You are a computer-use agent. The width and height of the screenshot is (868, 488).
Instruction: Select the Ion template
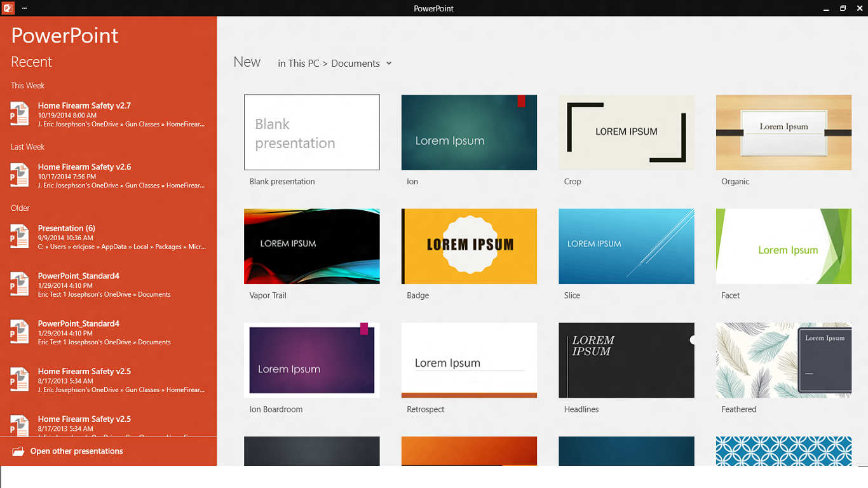tap(469, 132)
